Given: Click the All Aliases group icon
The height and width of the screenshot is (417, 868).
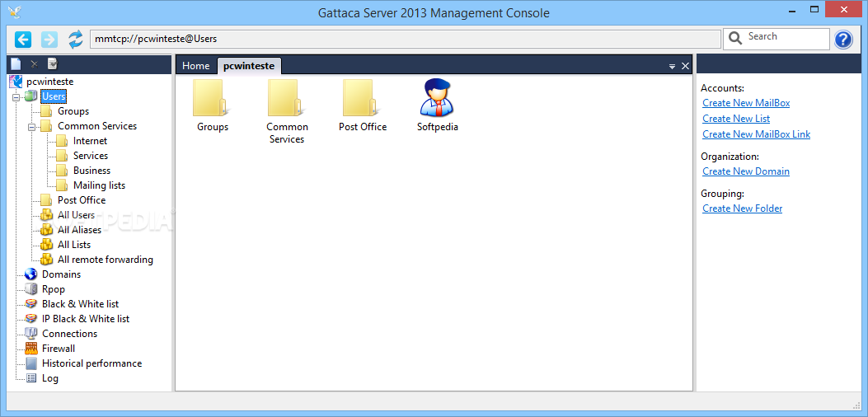Looking at the screenshot, I should pos(46,230).
